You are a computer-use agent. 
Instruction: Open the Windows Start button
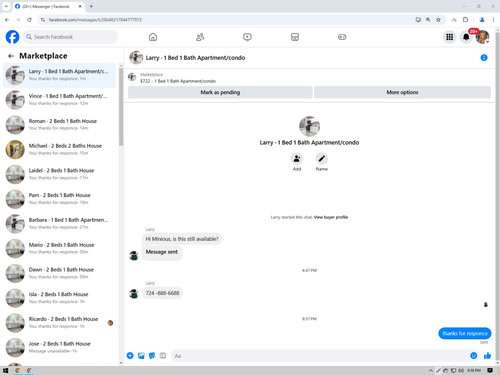pyautogui.click(x=5, y=370)
